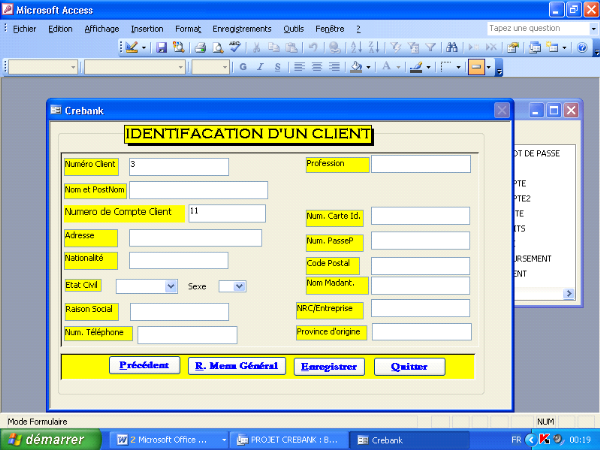Viewport: 600px width, 450px height.
Task: Open the View mode dropdown arrow
Action: click(x=144, y=47)
